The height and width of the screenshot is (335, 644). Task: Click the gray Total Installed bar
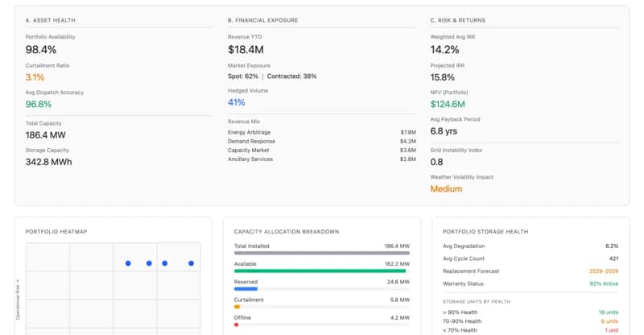click(x=321, y=253)
